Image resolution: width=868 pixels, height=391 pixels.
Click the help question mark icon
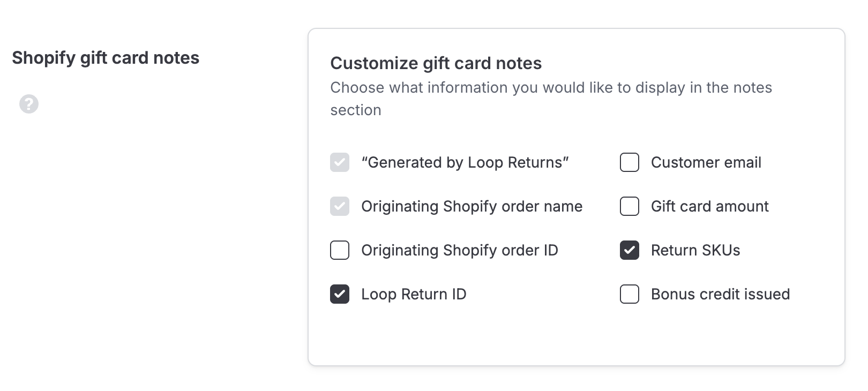tap(29, 104)
